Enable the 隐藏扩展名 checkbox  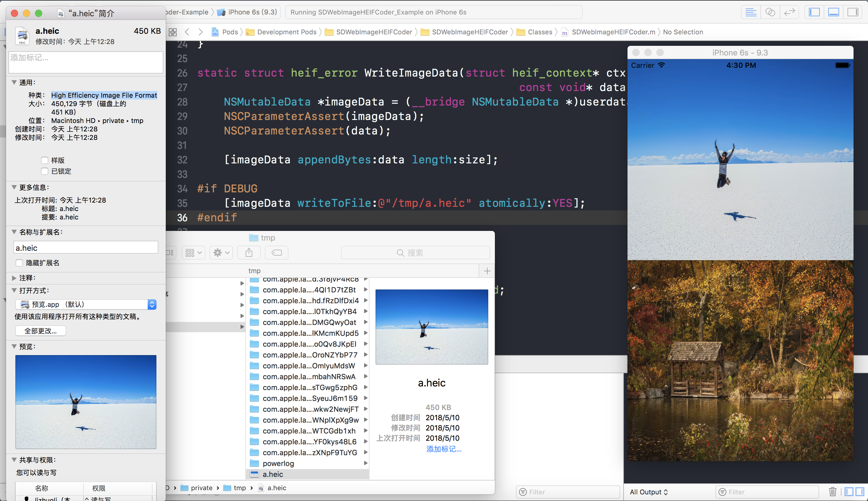[19, 263]
